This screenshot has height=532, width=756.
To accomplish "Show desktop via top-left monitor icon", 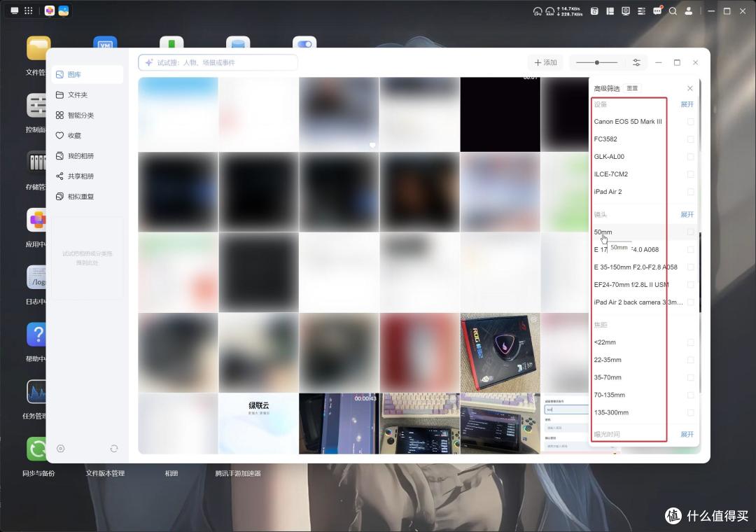I will [x=15, y=10].
